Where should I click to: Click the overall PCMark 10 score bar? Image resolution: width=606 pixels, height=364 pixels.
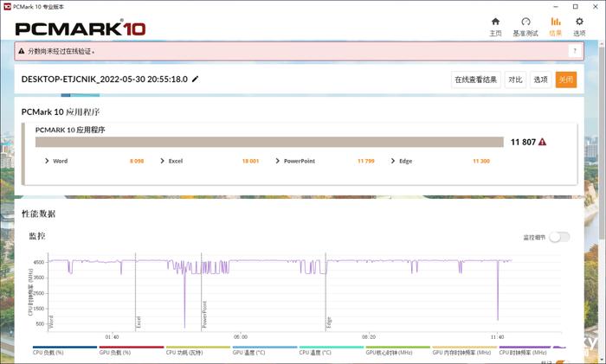[x=269, y=142]
